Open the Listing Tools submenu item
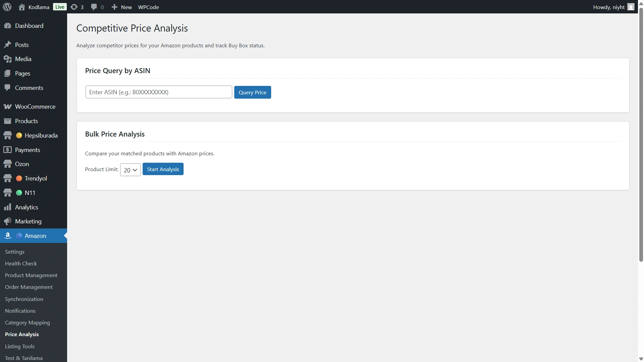644x362 pixels. [20, 346]
